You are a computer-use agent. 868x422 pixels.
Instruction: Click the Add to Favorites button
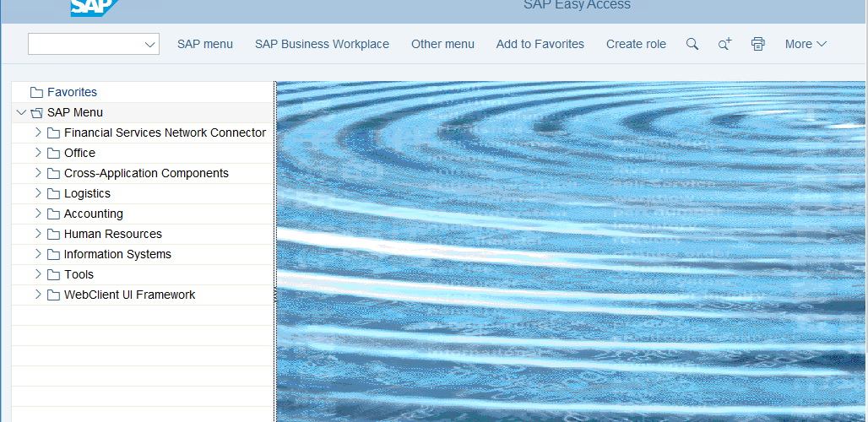pos(540,44)
